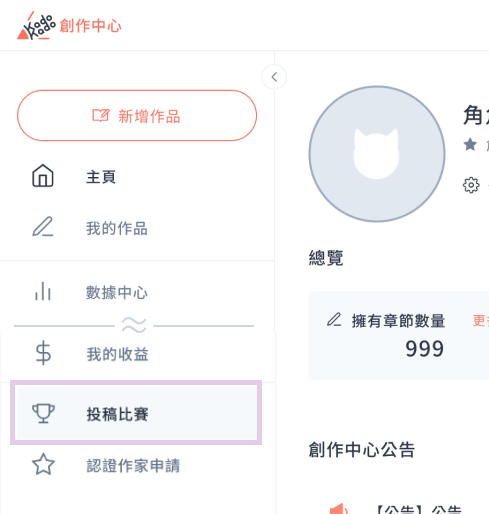
Task: Click the trophy icon for 投稿比賽
Action: (x=43, y=413)
